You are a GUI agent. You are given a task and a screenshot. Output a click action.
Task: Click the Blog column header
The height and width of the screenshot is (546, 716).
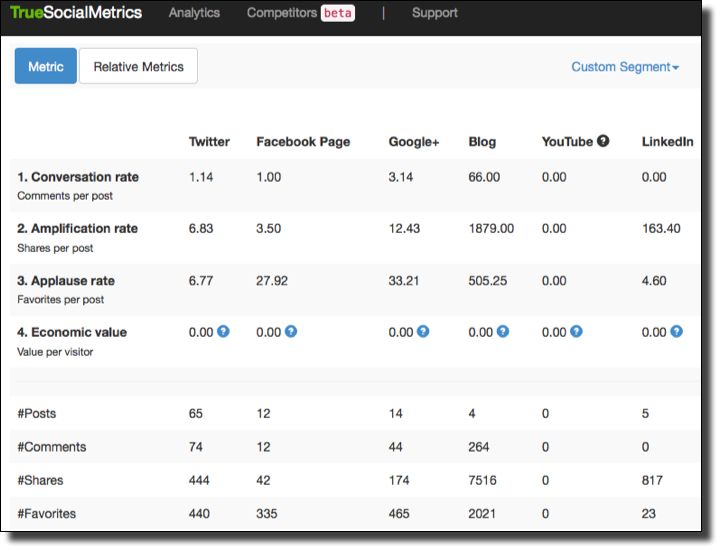pos(482,142)
